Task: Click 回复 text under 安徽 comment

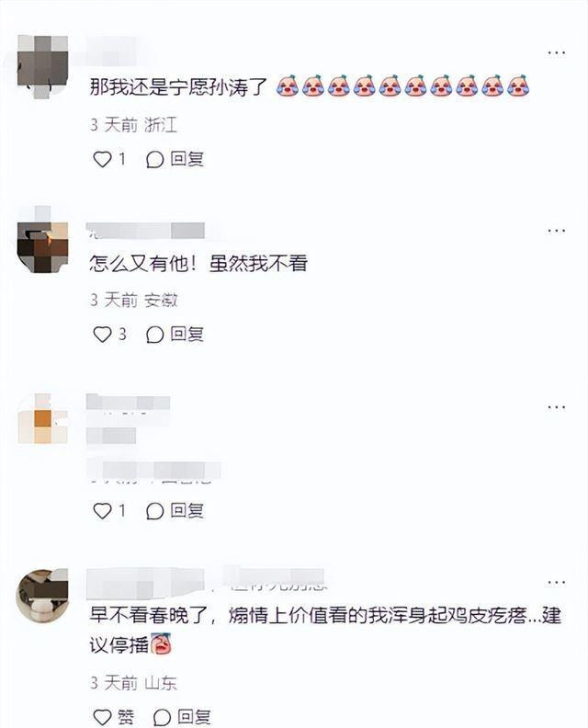Action: [187, 334]
